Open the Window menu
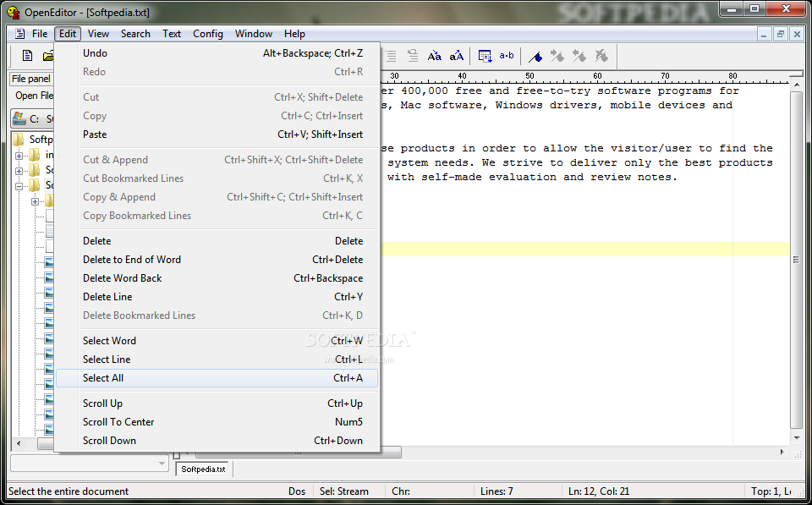The height and width of the screenshot is (505, 812). [x=254, y=34]
